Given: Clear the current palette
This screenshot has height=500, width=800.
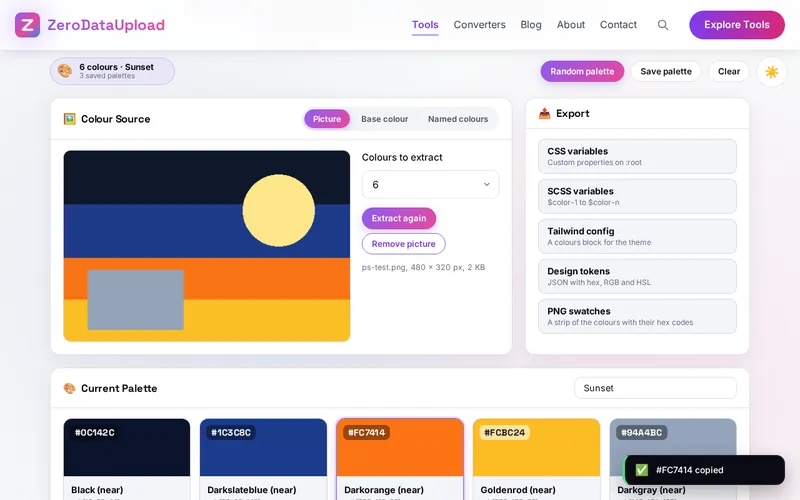Looking at the screenshot, I should [729, 71].
